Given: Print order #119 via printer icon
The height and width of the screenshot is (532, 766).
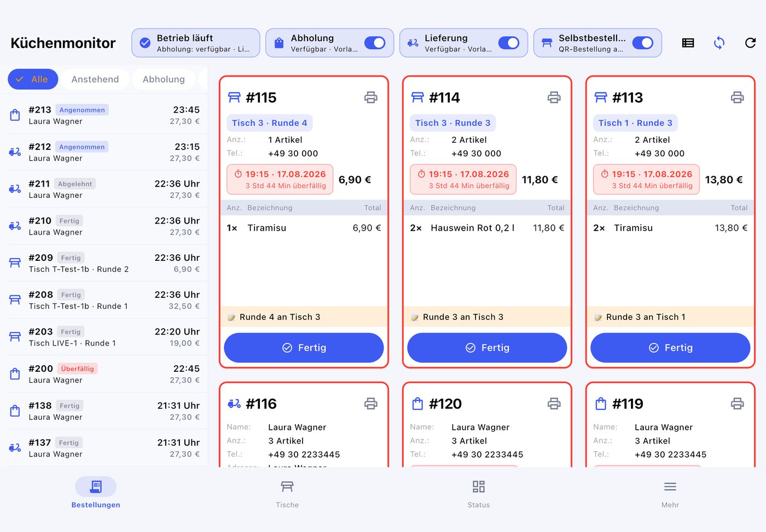Looking at the screenshot, I should point(738,404).
